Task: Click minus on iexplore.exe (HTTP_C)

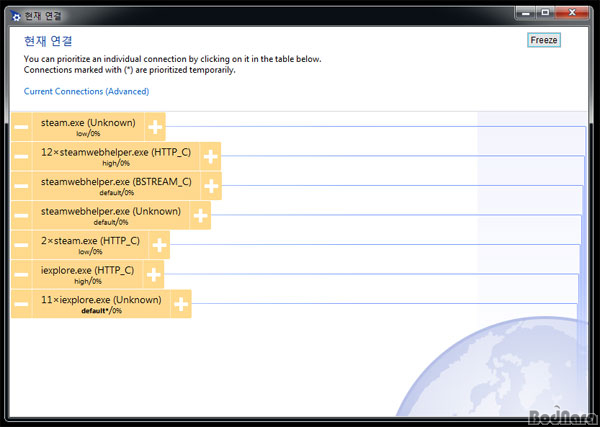Action: pyautogui.click(x=21, y=274)
